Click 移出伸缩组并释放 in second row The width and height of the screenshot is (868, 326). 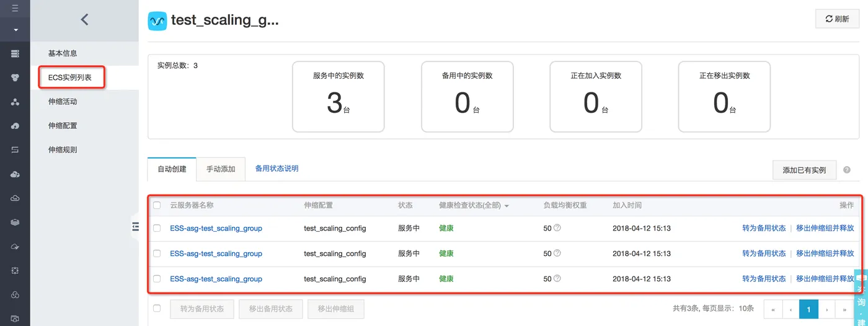tap(825, 253)
